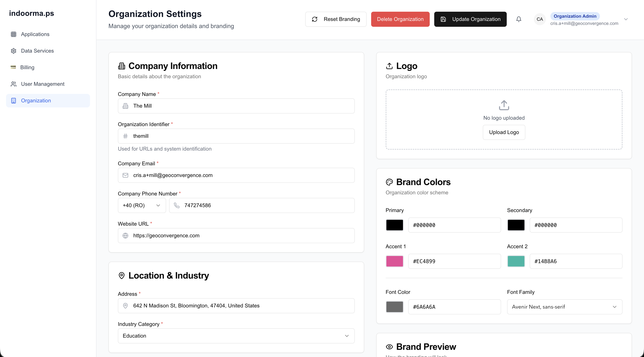Click the Website URL input field
The width and height of the screenshot is (644, 357).
pyautogui.click(x=236, y=236)
